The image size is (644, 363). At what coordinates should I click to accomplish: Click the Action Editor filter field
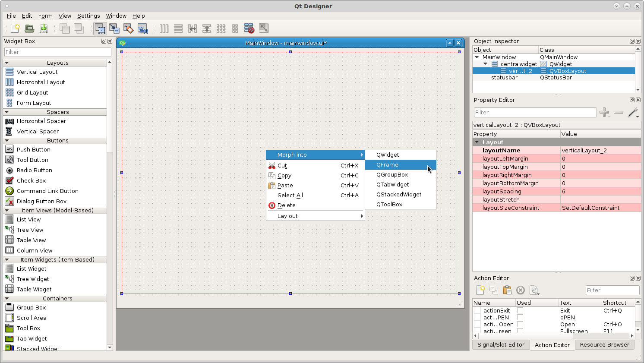pyautogui.click(x=612, y=290)
